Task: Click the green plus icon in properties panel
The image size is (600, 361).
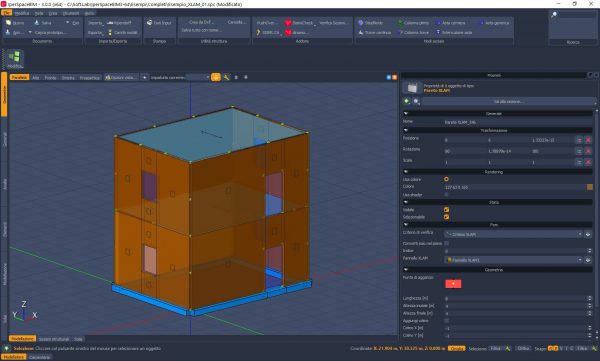Action: 407,101
